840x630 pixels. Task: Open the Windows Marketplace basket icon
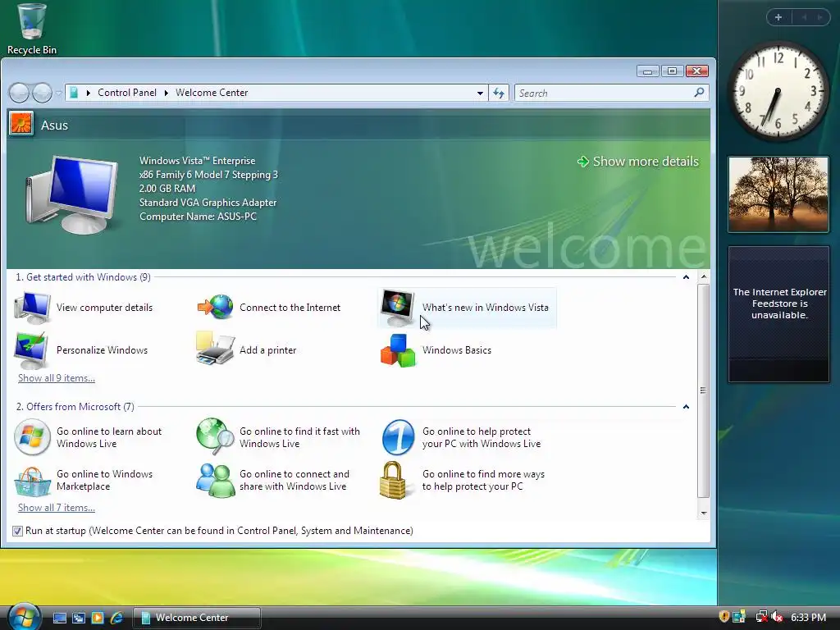point(32,481)
